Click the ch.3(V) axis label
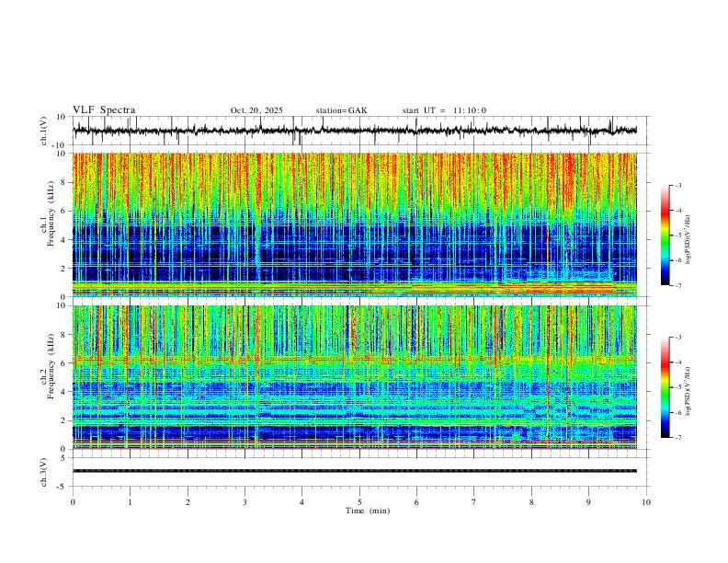This screenshot has height=563, width=728. tap(43, 473)
